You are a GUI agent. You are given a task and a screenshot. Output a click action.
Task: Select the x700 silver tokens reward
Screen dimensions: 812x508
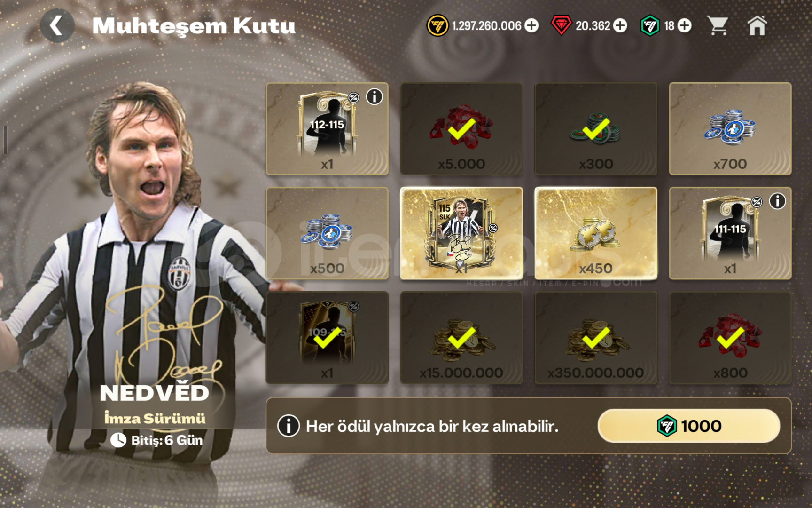click(730, 129)
